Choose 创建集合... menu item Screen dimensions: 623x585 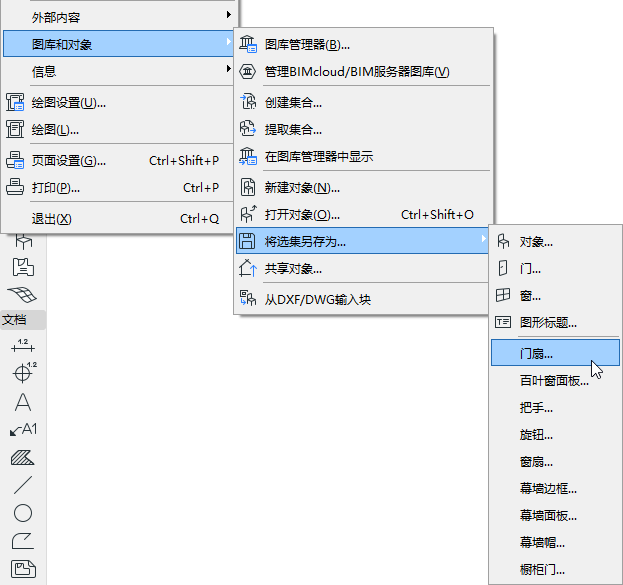[363, 103]
